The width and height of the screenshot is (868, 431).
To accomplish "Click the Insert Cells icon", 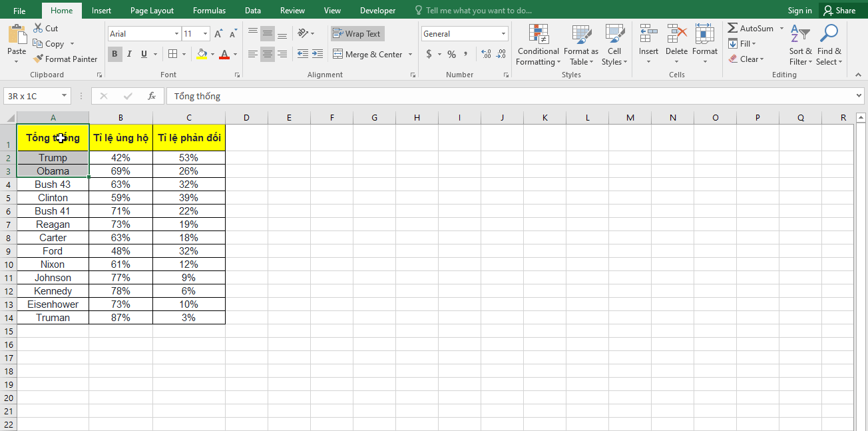I will coord(648,32).
